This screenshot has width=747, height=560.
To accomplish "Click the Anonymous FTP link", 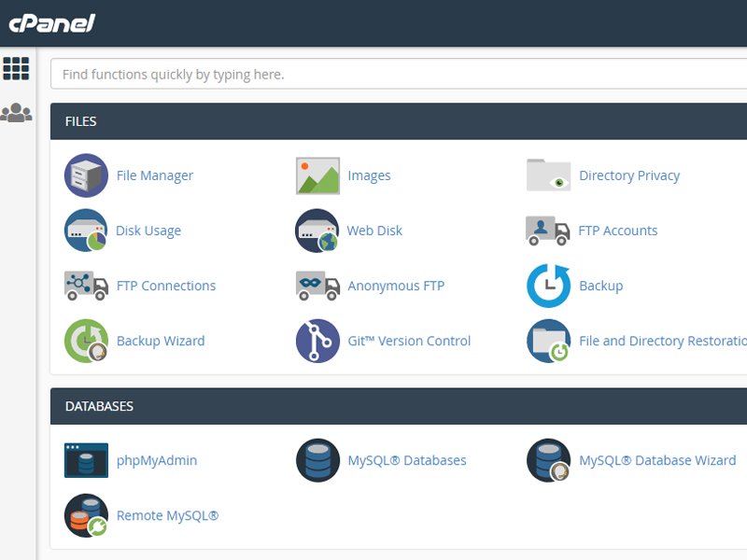I will [396, 287].
